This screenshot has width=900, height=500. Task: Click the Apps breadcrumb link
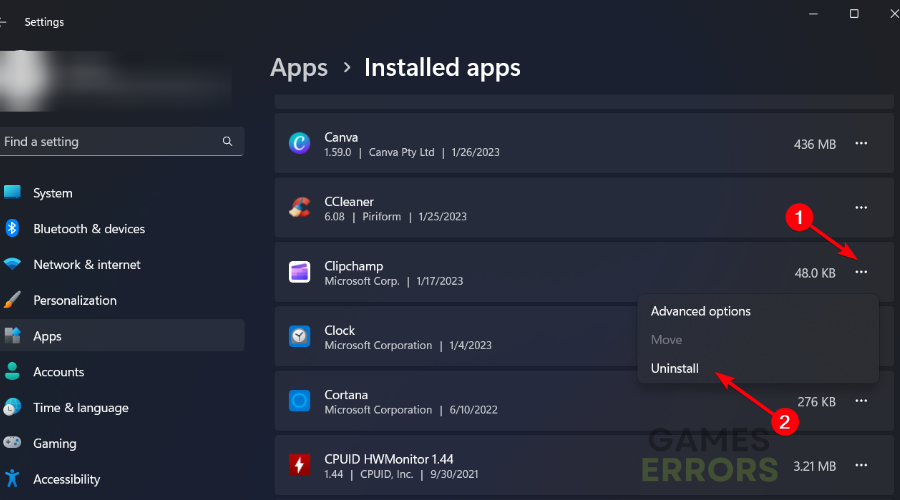click(x=298, y=68)
